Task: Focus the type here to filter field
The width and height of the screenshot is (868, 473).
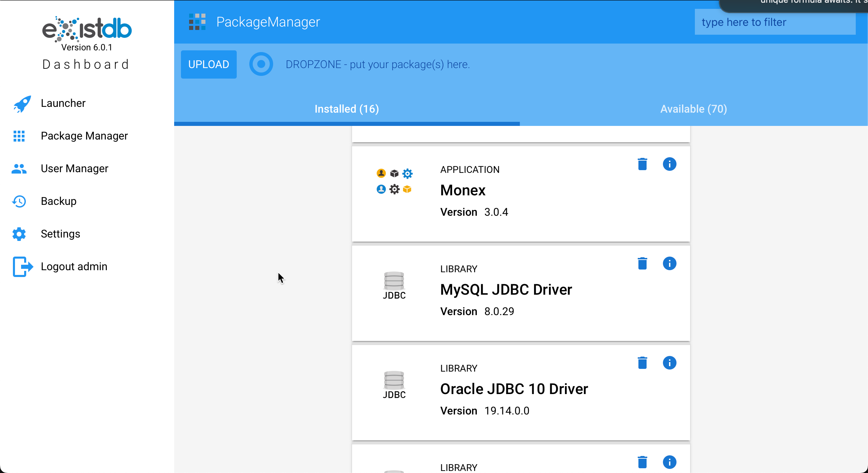Action: tap(775, 22)
